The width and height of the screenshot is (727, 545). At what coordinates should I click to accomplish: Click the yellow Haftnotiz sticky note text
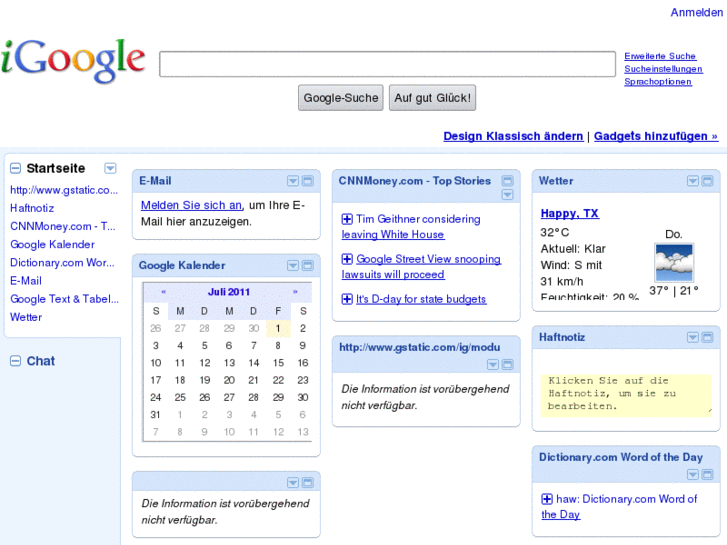pyautogui.click(x=626, y=395)
